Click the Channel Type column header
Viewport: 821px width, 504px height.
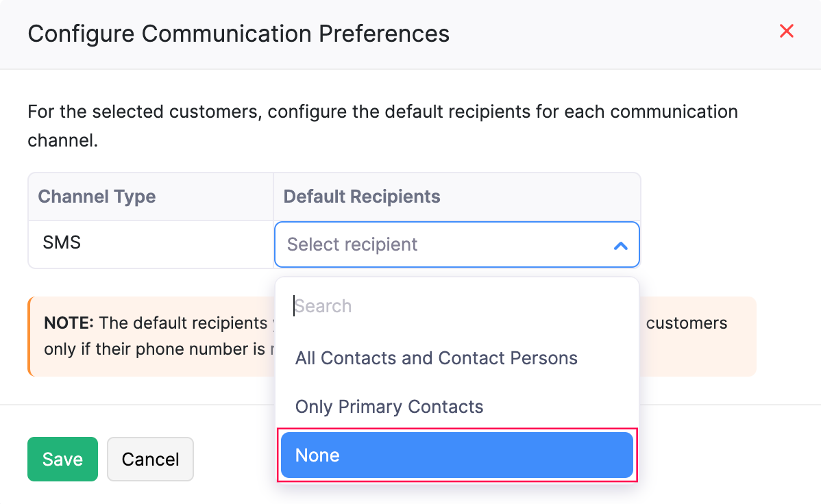pyautogui.click(x=97, y=197)
